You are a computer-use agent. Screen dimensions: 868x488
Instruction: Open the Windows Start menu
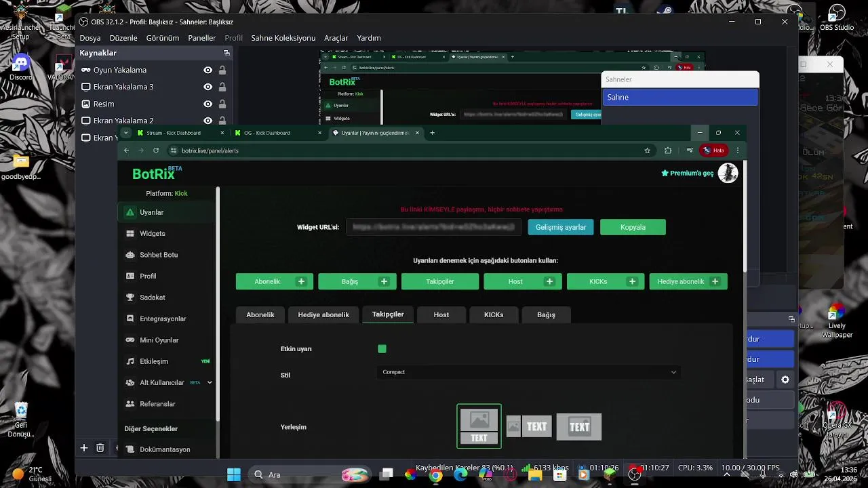pos(234,474)
